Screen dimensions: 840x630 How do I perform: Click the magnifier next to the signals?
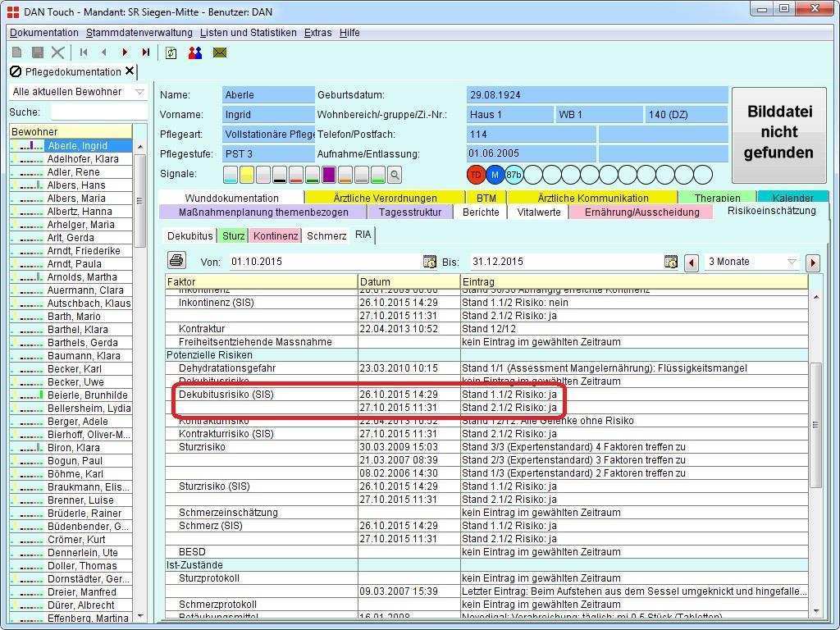395,174
